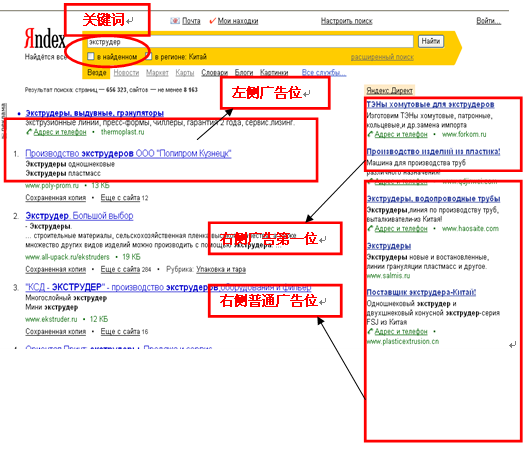The width and height of the screenshot is (529, 451).
Task: Open ad 'Поставщик экструдера-Китай!'
Action: [x=421, y=292]
